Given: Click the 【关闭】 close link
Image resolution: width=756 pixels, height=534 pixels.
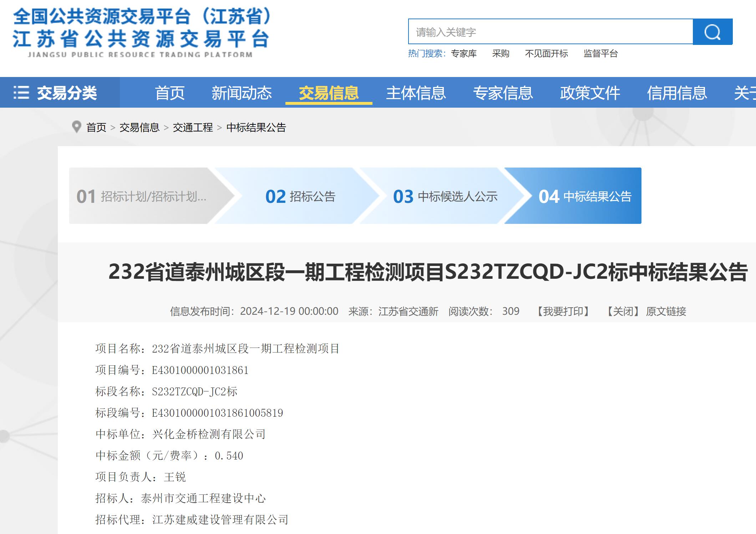Looking at the screenshot, I should (623, 311).
